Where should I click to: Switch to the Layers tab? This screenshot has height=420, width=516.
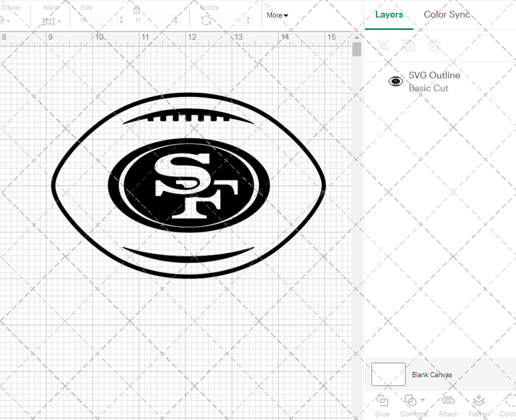[x=389, y=15]
